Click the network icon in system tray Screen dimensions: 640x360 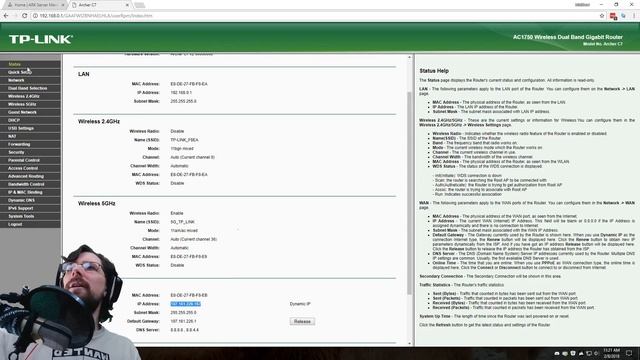coord(589,353)
